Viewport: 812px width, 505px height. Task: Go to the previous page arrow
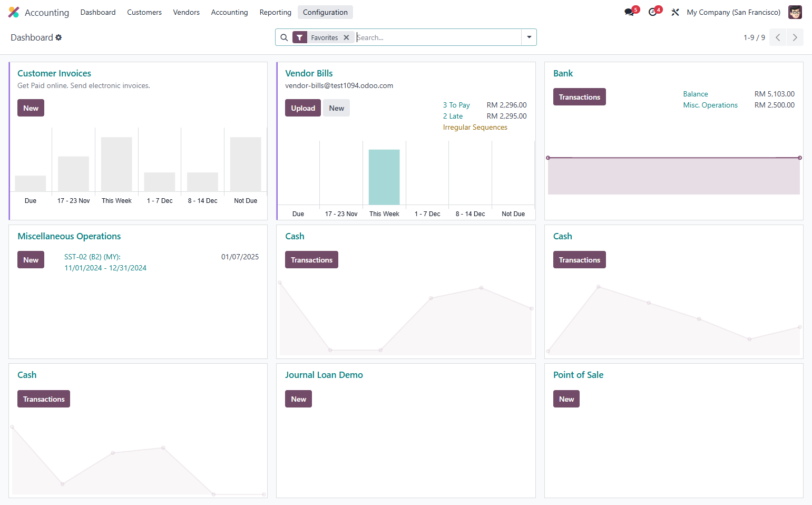(x=778, y=37)
